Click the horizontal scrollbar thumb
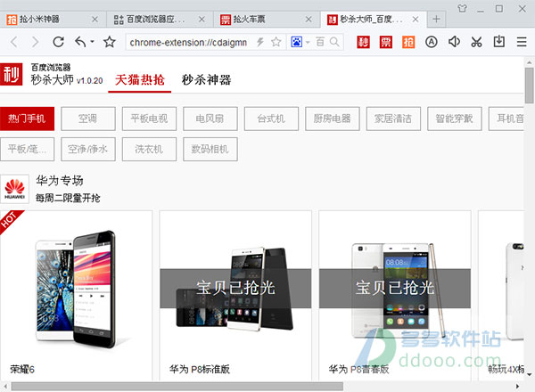 pos(177,386)
